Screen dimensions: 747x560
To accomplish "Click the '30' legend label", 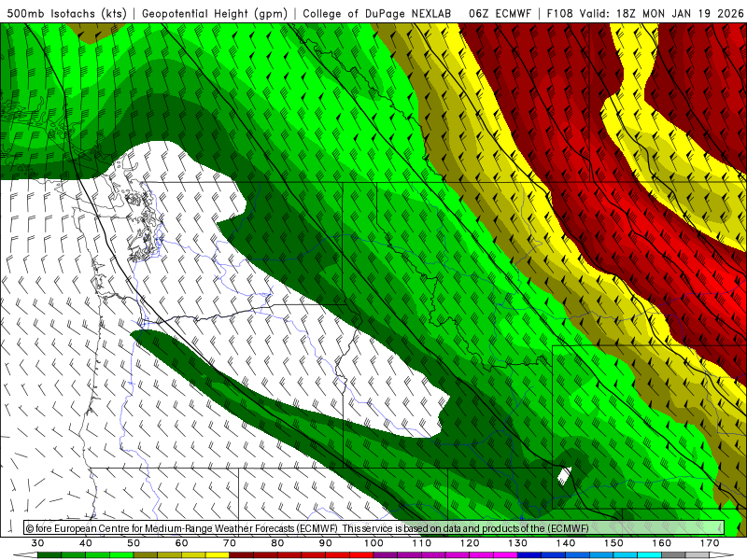I will (x=37, y=543).
